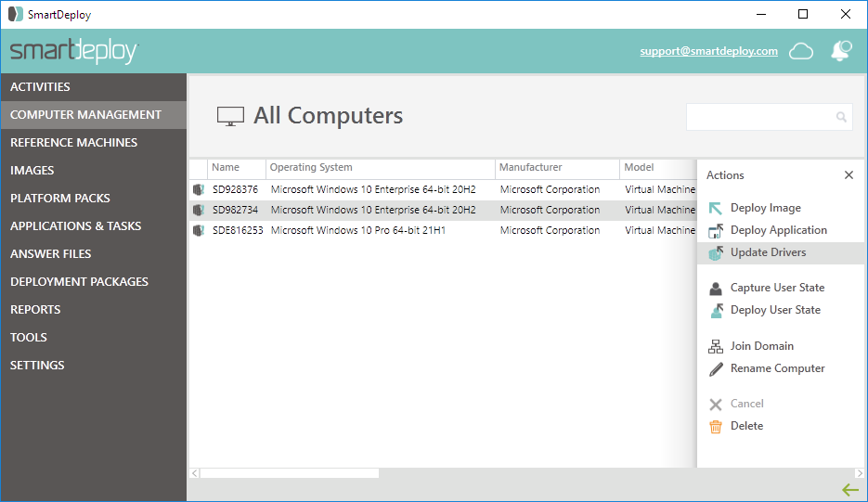Image resolution: width=868 pixels, height=502 pixels.
Task: Click Microsoft Corporation cell for SDE816253
Action: click(550, 231)
